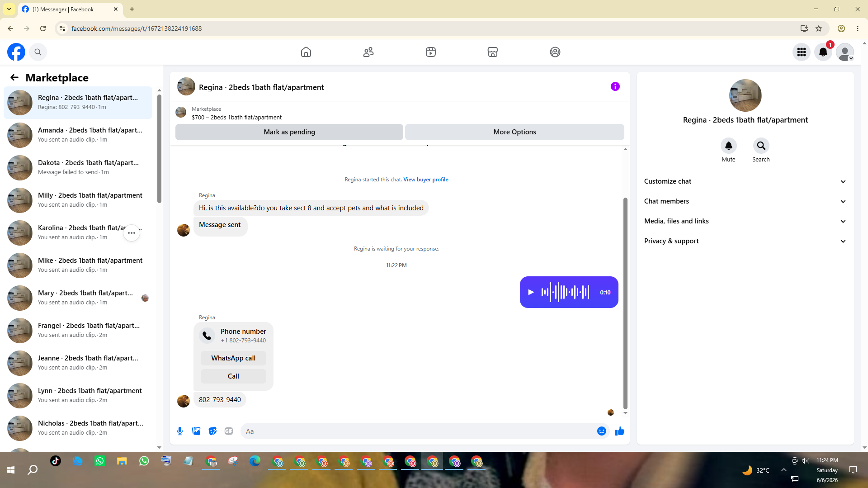The width and height of the screenshot is (868, 488).
Task: Show hidden system tray icons
Action: (784, 470)
